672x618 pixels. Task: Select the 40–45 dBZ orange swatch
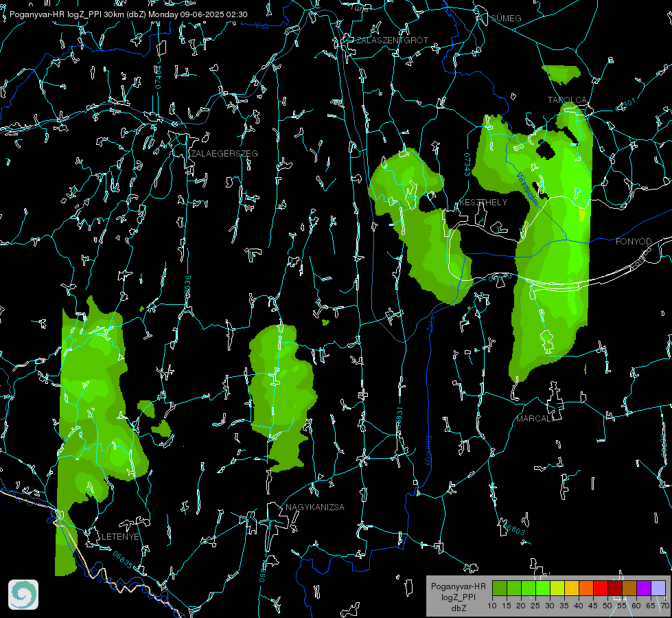point(586,588)
